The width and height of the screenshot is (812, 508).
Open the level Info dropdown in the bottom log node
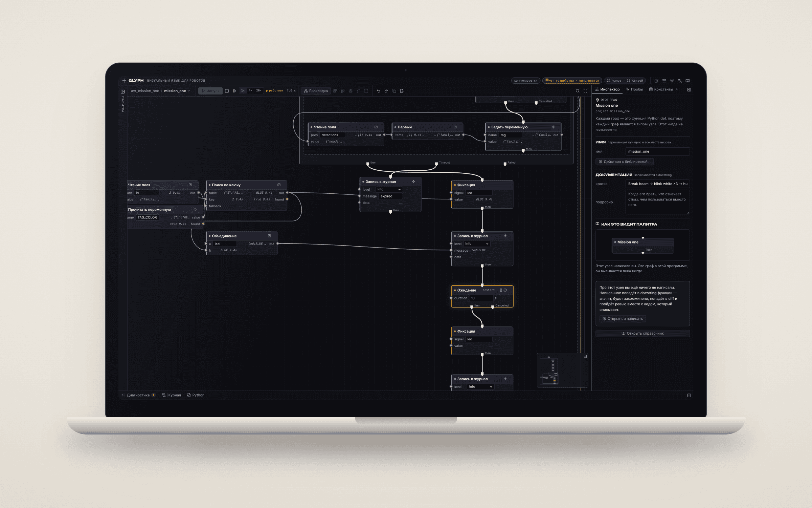point(480,387)
